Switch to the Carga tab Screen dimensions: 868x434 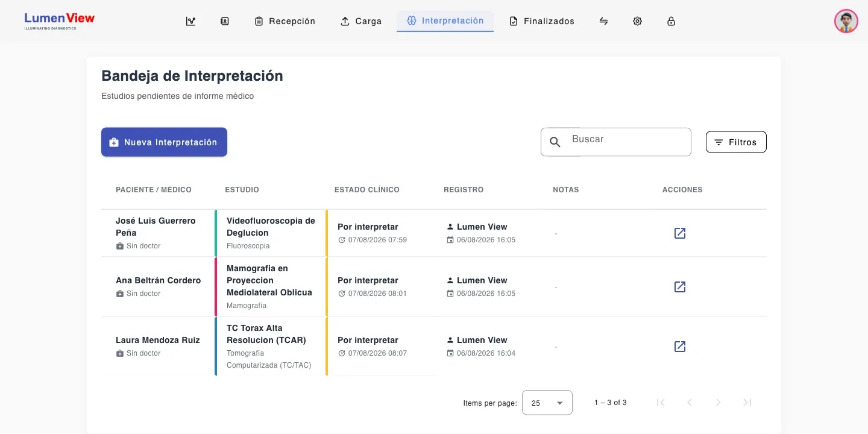[x=361, y=21]
